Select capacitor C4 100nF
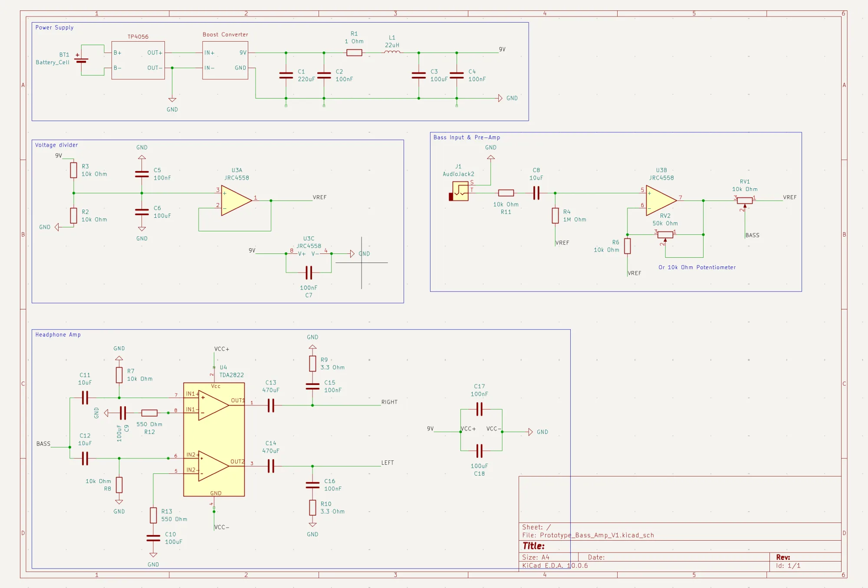 [x=457, y=76]
